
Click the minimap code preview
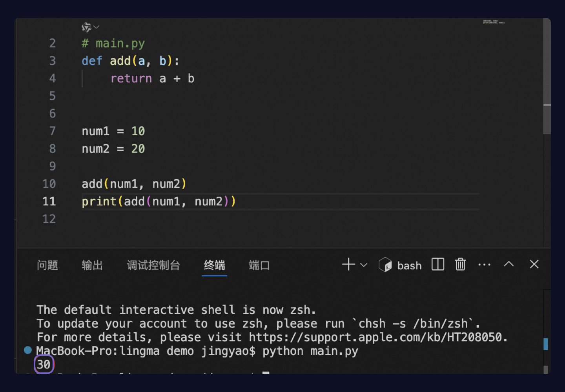(x=494, y=22)
